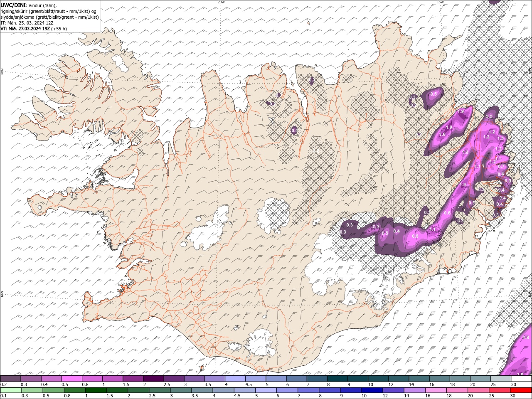Click the 20W longitude label
This screenshot has height=399, width=532.
point(221,2)
